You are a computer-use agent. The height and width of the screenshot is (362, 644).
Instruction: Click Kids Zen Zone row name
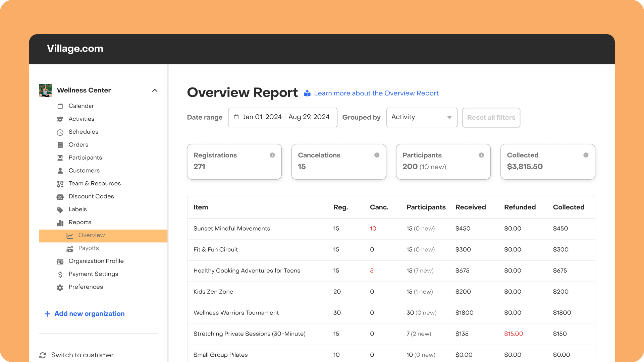point(213,292)
